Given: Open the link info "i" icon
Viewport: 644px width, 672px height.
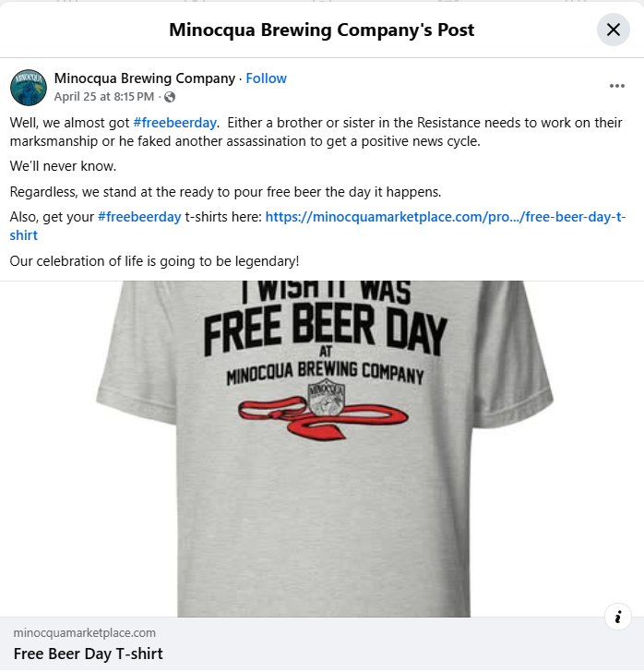Looking at the screenshot, I should pos(617,617).
